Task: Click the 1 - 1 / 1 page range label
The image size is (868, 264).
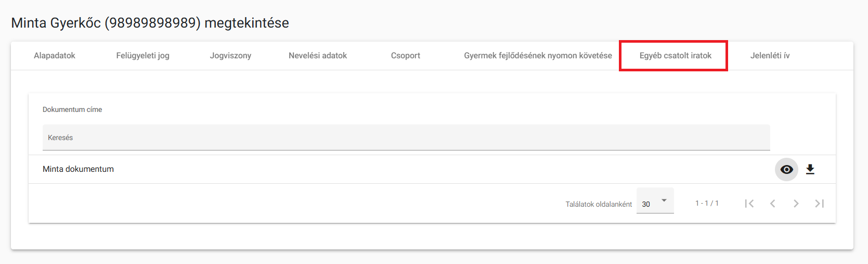Action: click(x=707, y=204)
